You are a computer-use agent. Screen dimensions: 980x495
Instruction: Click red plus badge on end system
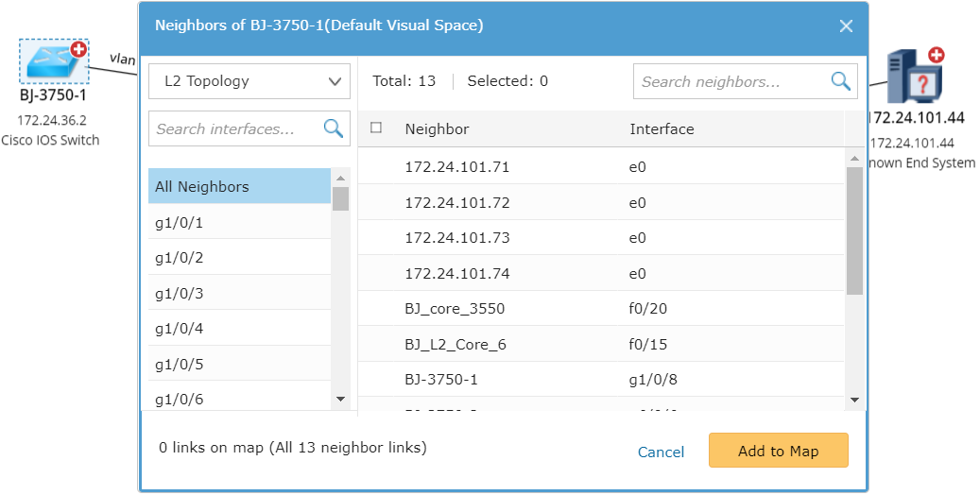936,56
